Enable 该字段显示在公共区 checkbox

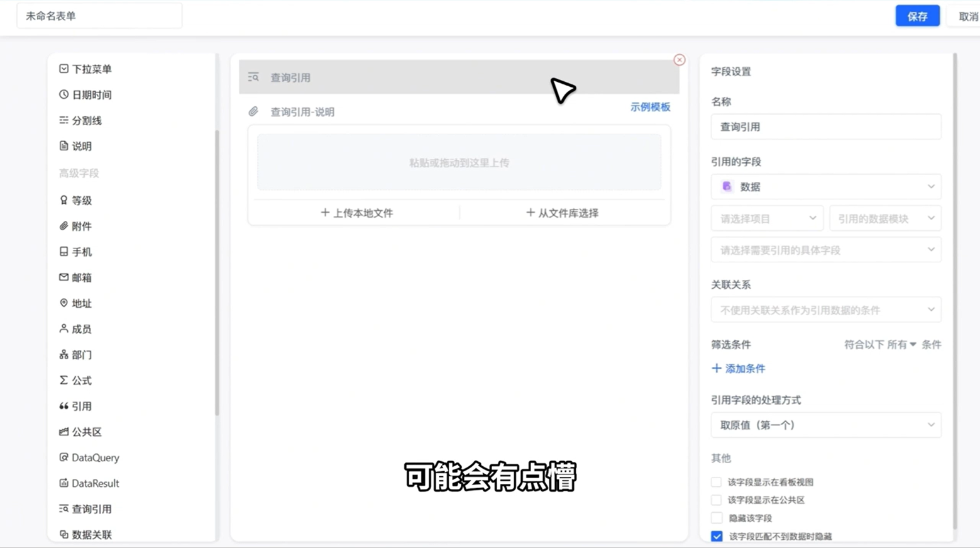point(717,500)
